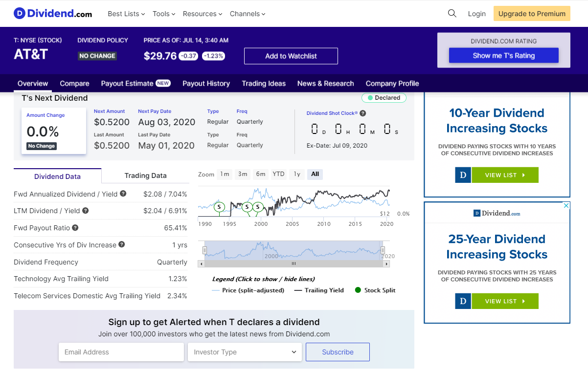Expand the Tools menu
588x374 pixels.
pos(164,14)
